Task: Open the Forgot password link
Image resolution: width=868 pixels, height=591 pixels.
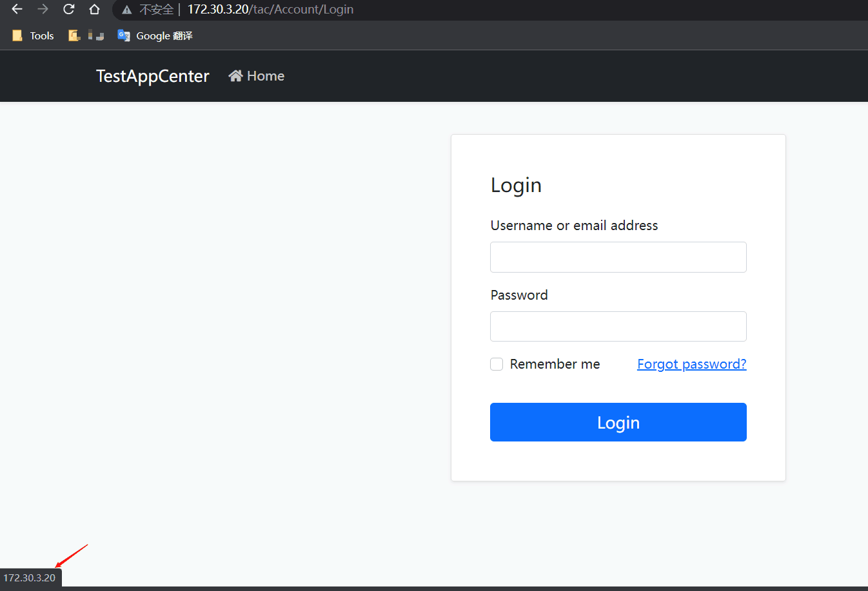Action: pos(691,364)
